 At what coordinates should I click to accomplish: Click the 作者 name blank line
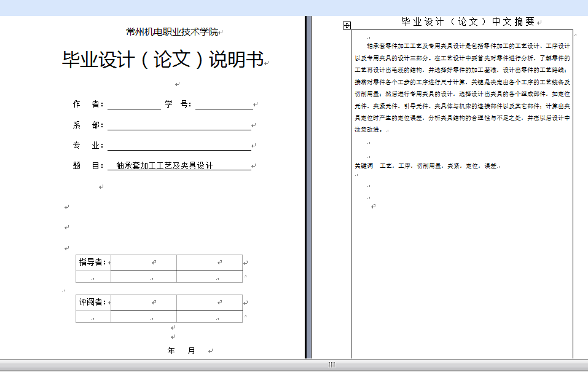pos(134,105)
